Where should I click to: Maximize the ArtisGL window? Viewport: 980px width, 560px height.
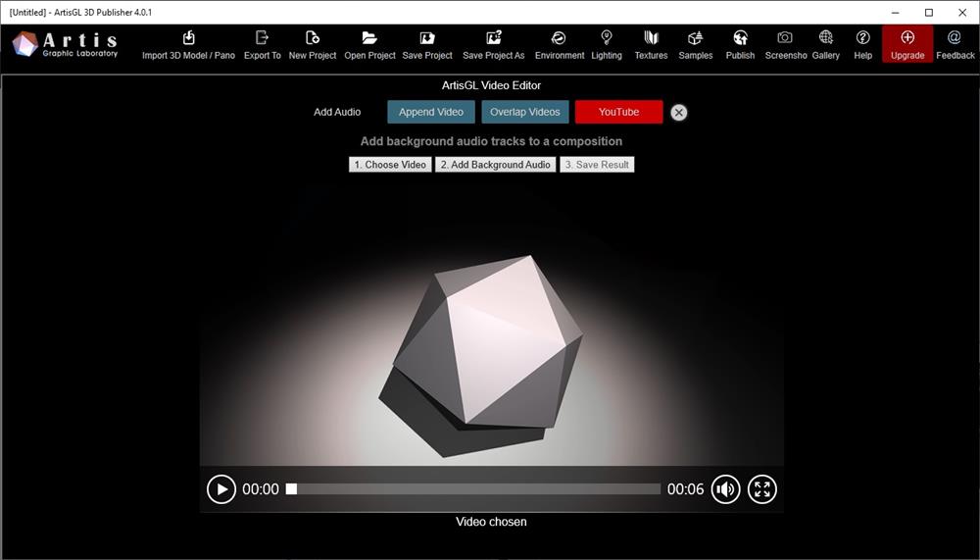929,13
